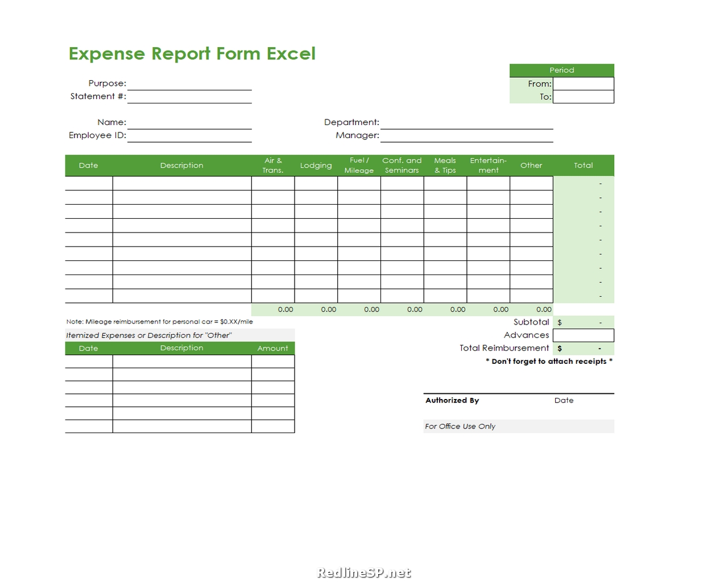Viewport: 728px width, 582px height.
Task: Click the Advances label
Action: coord(527,335)
